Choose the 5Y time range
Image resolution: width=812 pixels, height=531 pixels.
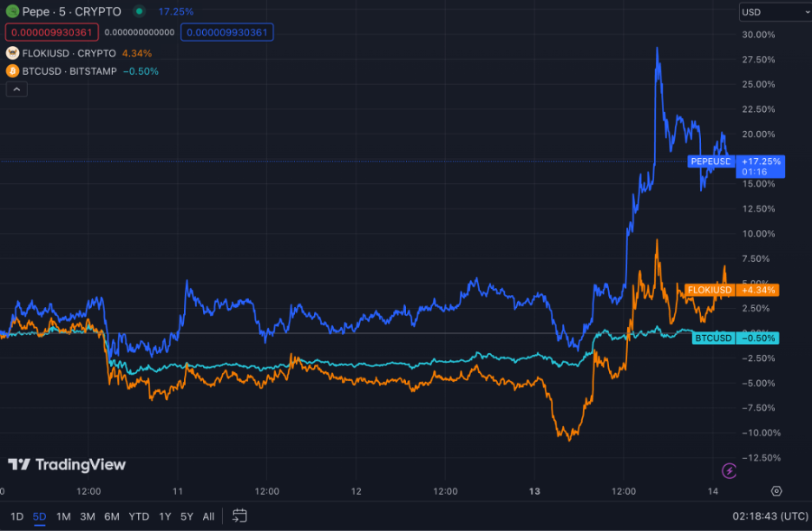point(187,516)
